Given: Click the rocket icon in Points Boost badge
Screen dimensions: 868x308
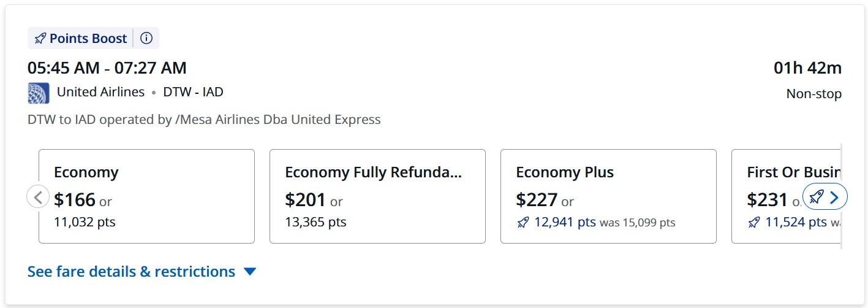Looking at the screenshot, I should (40, 39).
